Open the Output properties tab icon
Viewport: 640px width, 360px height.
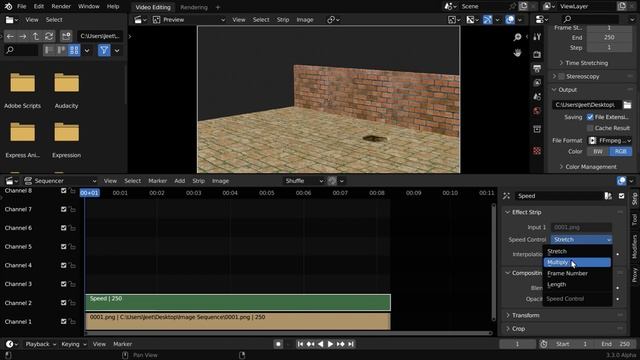[537, 69]
